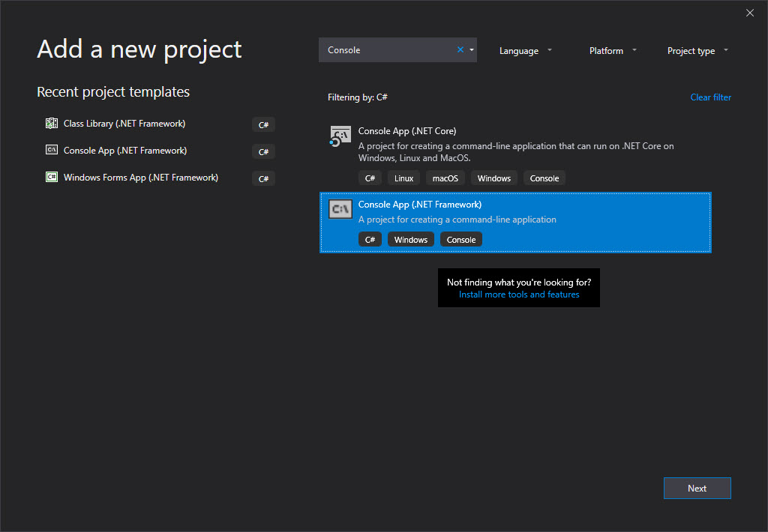Click the Console tag under .NET Framework result
This screenshot has height=532, width=768.
(461, 239)
